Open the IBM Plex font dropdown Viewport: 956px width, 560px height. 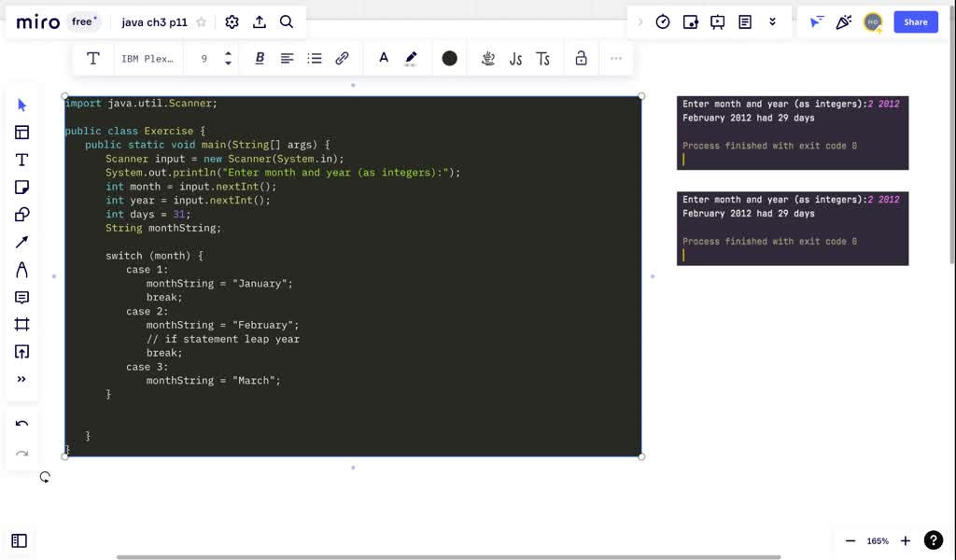click(148, 58)
